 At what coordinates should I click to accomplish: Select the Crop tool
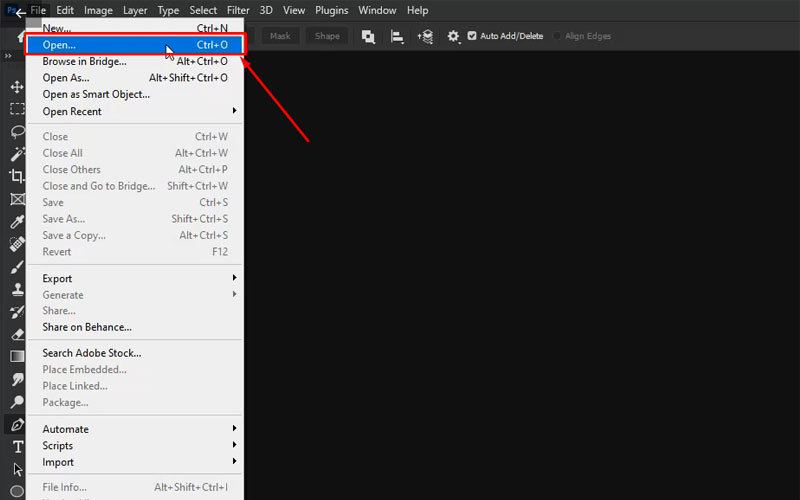(x=17, y=176)
